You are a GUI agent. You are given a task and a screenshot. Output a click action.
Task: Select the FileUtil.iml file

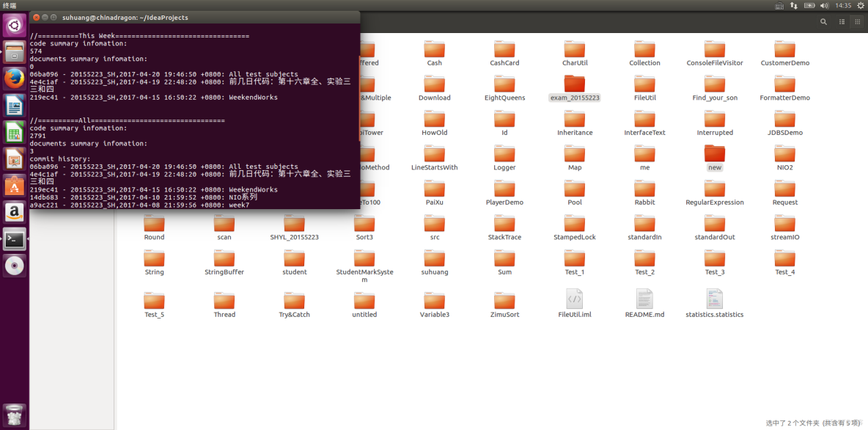click(575, 303)
